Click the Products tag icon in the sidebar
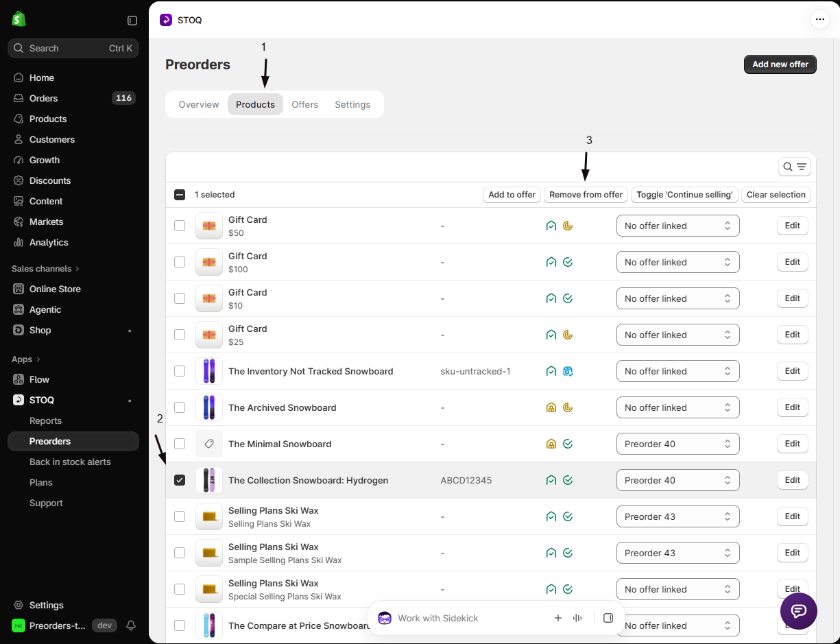This screenshot has width=840, height=644. tap(19, 119)
